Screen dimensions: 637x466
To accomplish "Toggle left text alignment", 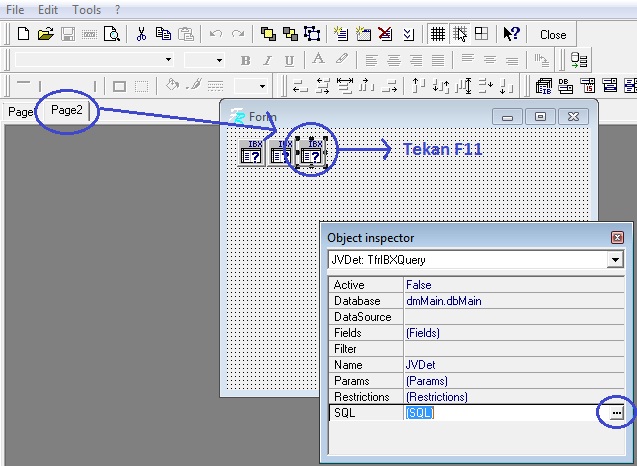I will pos(371,61).
